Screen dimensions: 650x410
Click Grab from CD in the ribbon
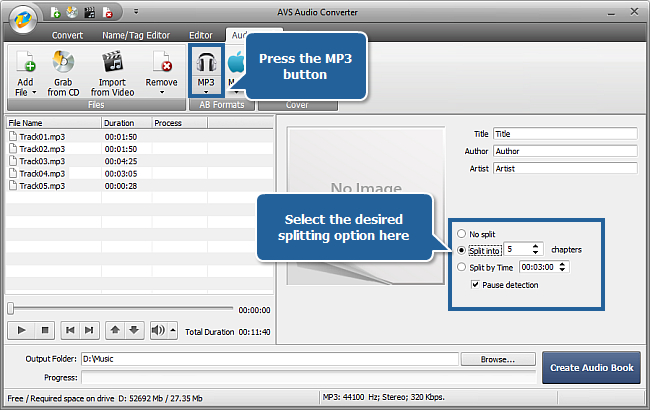tap(63, 73)
